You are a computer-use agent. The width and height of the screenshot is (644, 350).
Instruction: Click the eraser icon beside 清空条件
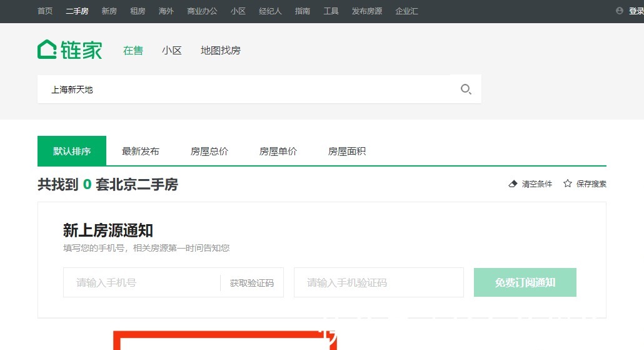coord(513,184)
